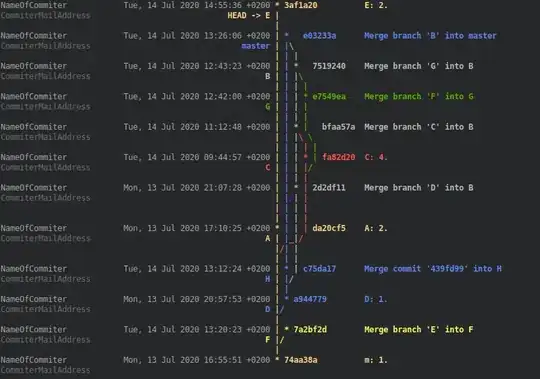Select commit hash 2d2df11
Image resolution: width=540 pixels, height=379 pixels.
(x=329, y=188)
